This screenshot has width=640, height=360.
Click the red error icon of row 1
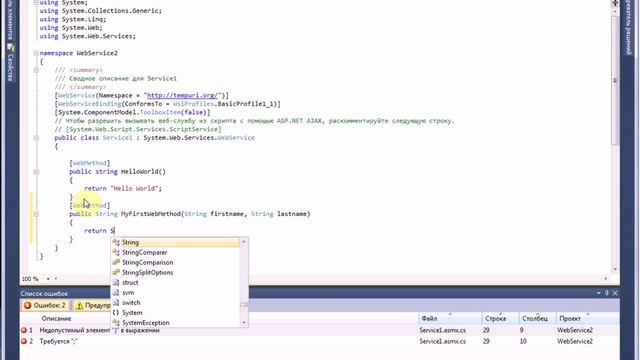(x=24, y=330)
